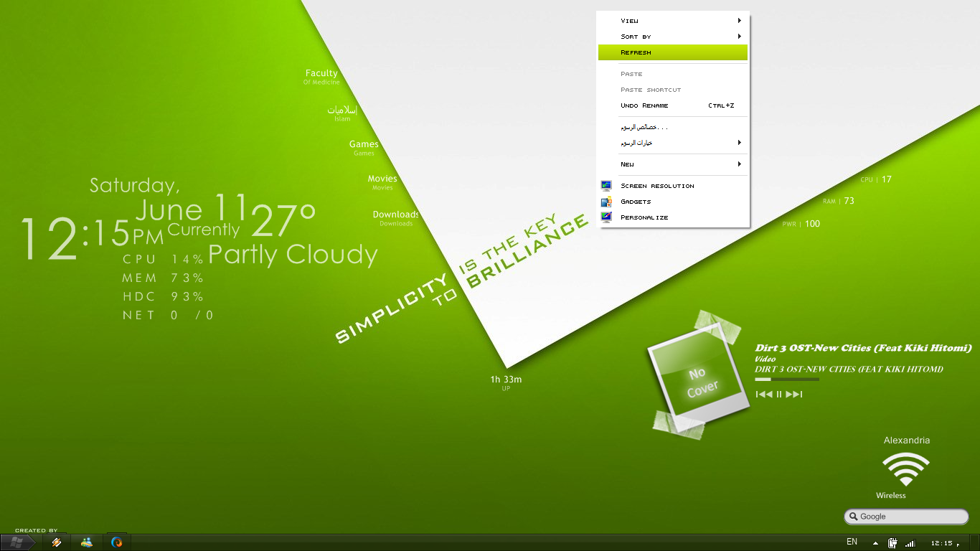Expand the View submenu arrow
The image size is (980, 551).
tap(740, 21)
